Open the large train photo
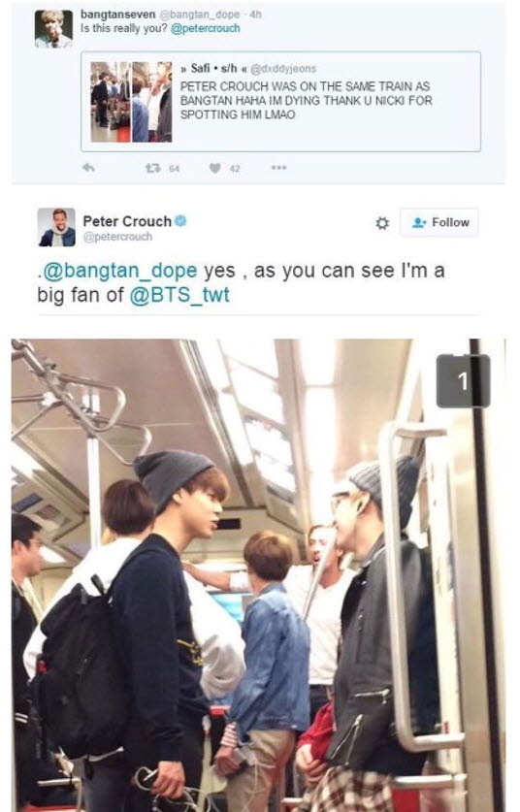The height and width of the screenshot is (812, 520). (x=258, y=575)
